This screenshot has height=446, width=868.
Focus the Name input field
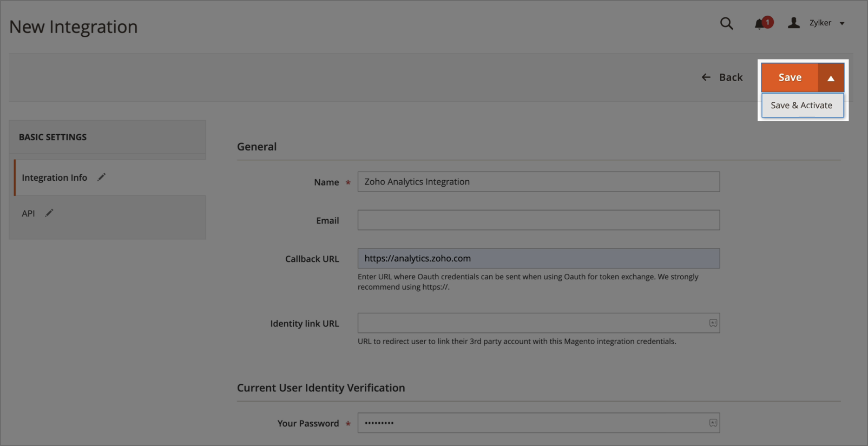click(538, 182)
